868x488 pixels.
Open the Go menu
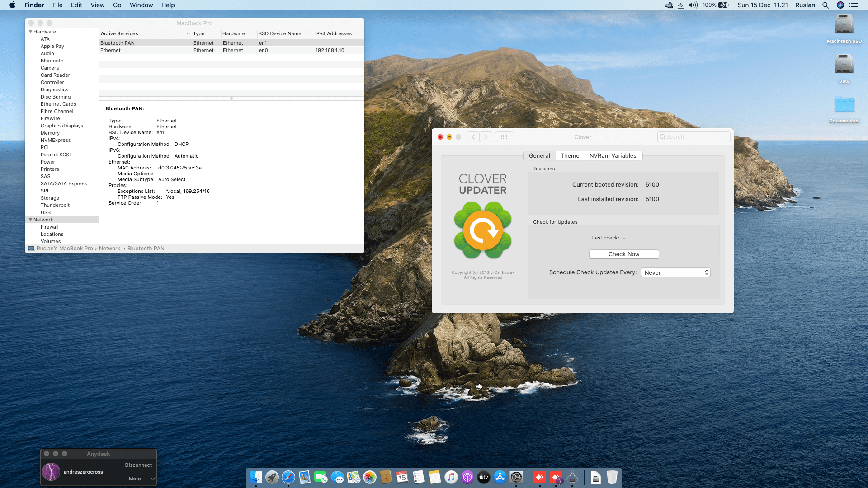[117, 5]
